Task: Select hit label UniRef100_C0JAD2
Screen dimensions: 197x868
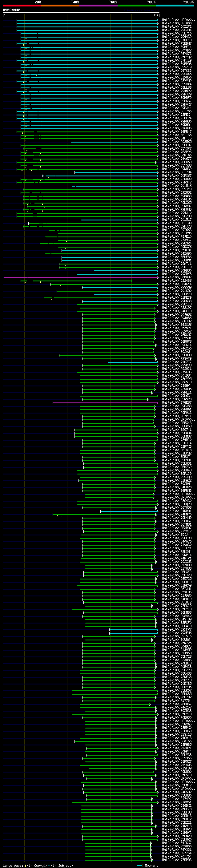Action: coord(177,315)
